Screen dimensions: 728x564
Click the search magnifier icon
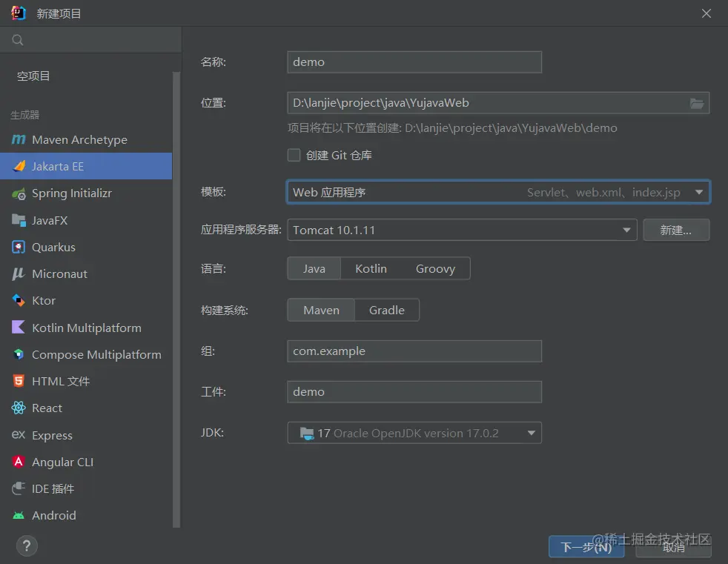coord(18,40)
